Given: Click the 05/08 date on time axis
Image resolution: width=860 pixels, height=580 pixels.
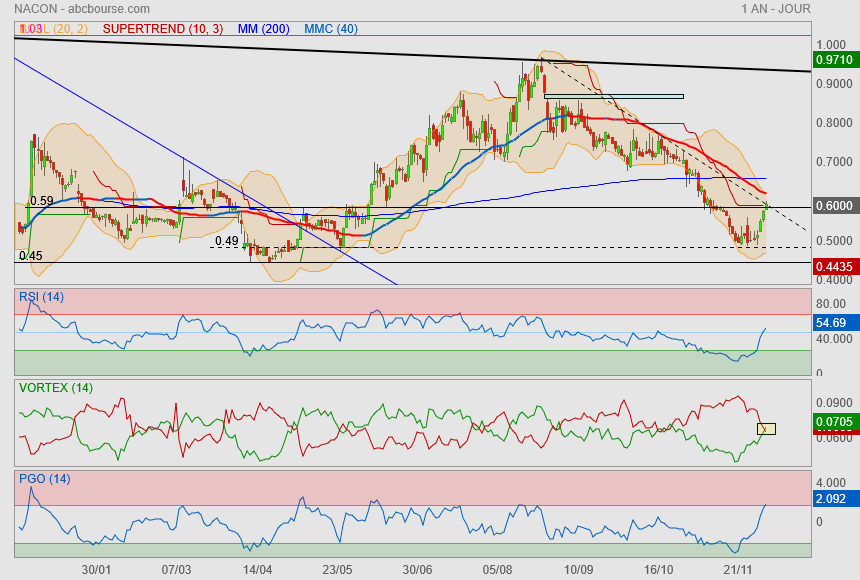Looking at the screenshot, I should point(498,569).
